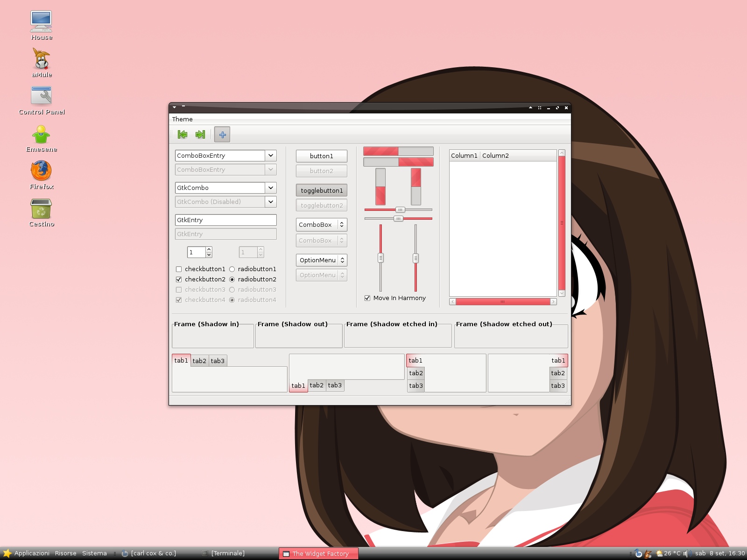Switch to [carl cox & co.] taskbar window
747x560 pixels.
click(149, 553)
